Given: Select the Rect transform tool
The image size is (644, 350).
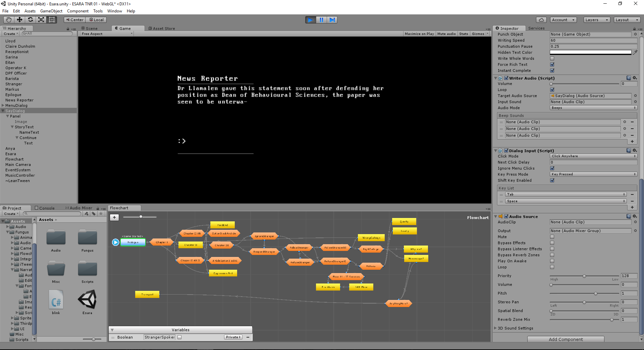Looking at the screenshot, I should (52, 20).
